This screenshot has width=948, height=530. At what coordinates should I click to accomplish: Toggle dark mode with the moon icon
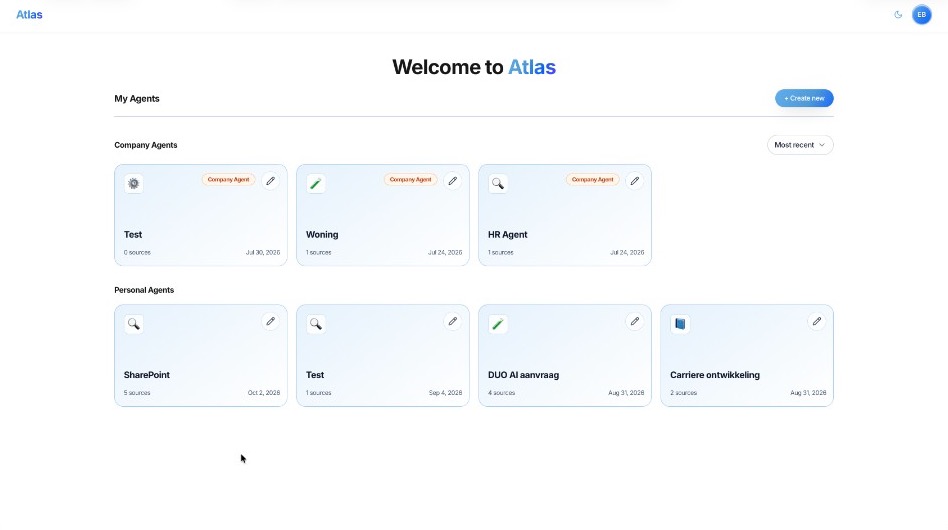898,15
